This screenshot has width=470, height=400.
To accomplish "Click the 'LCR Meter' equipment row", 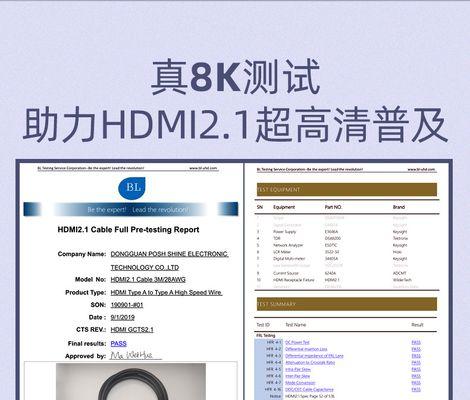I will 347,252.
